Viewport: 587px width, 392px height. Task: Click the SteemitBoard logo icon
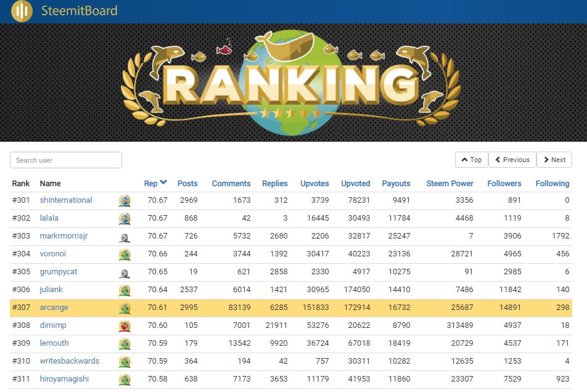click(x=22, y=11)
